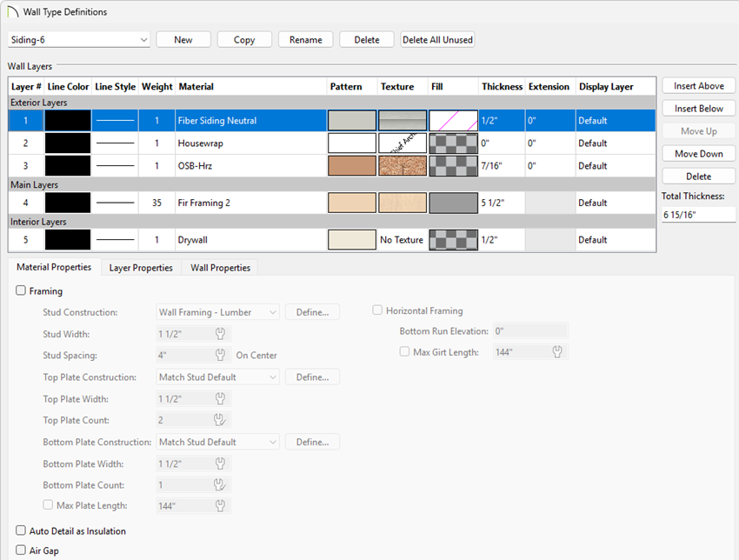The image size is (739, 560).
Task: Open line color swatch for Housewrap
Action: [x=68, y=143]
